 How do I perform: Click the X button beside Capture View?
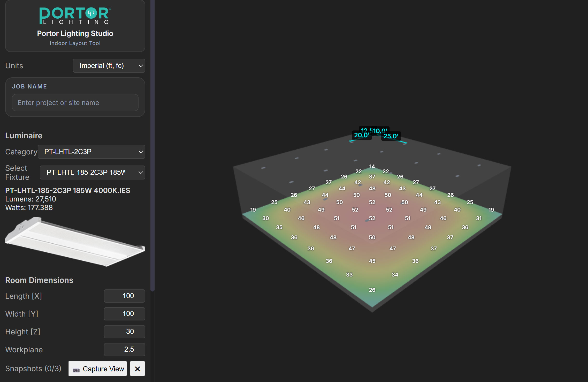click(137, 369)
